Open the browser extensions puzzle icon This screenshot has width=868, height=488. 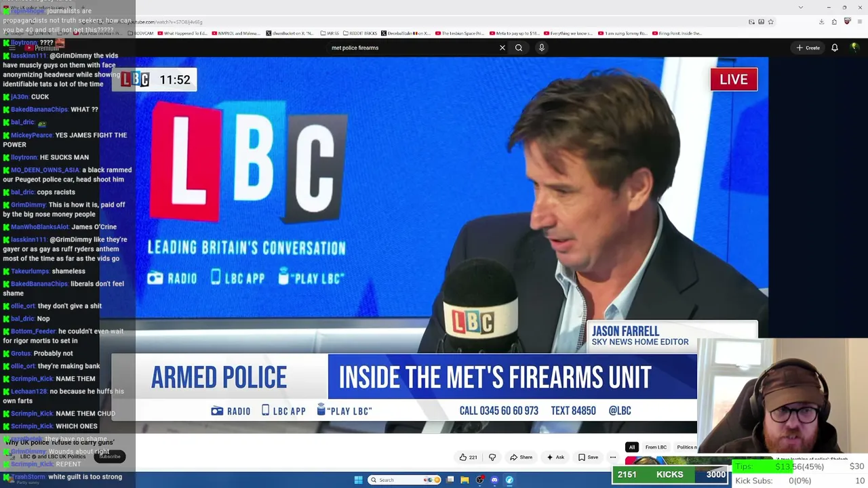(x=835, y=22)
